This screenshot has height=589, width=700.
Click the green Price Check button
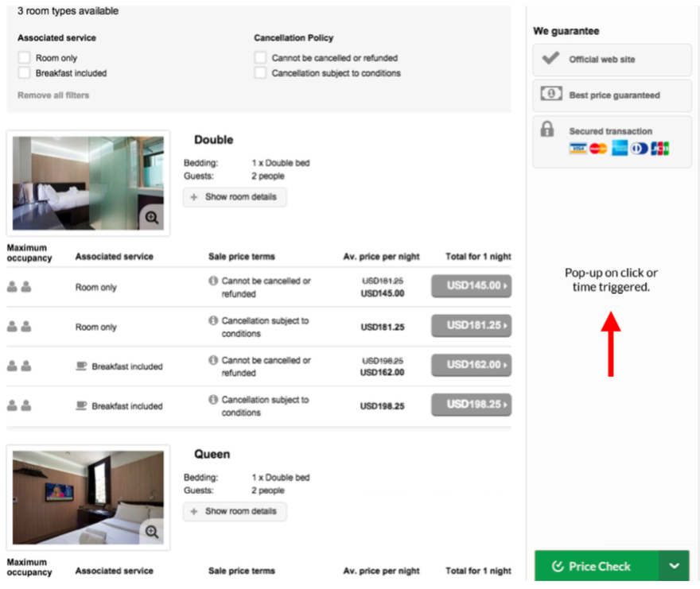[x=597, y=566]
